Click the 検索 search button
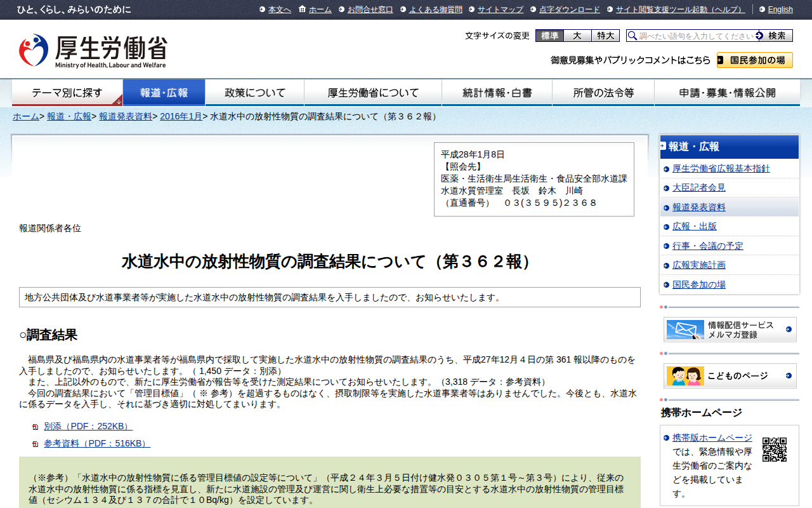The image size is (812, 508). click(775, 36)
